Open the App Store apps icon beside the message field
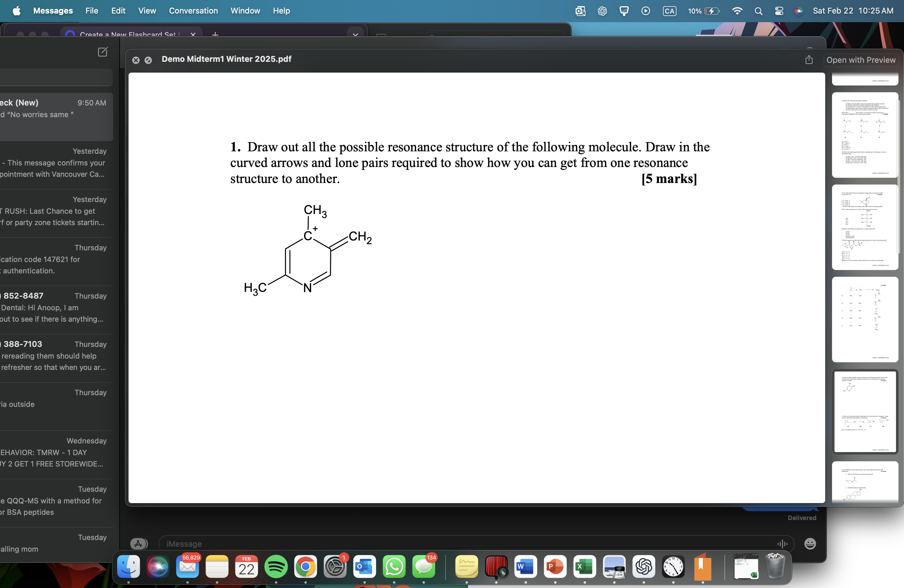Viewport: 904px width, 588px height. [138, 543]
